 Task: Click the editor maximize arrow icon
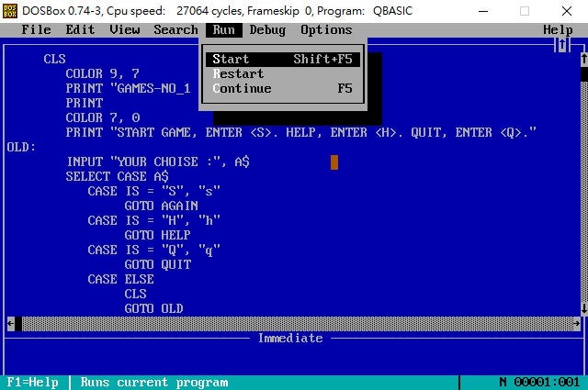[561, 45]
